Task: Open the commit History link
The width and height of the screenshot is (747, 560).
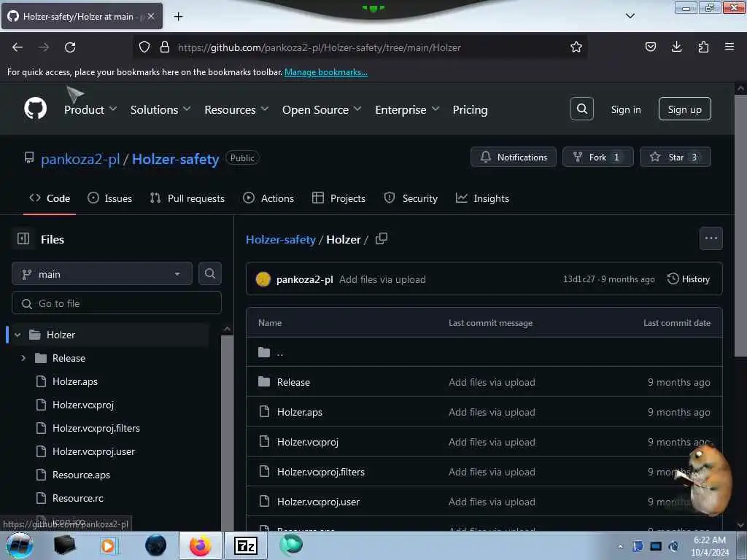Action: pyautogui.click(x=689, y=279)
